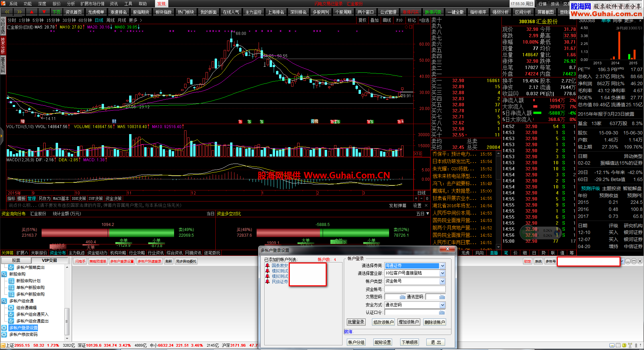Click the gear icon of 多帐户登录设置 item
The width and height of the screenshot is (644, 350).
click(x=4, y=328)
